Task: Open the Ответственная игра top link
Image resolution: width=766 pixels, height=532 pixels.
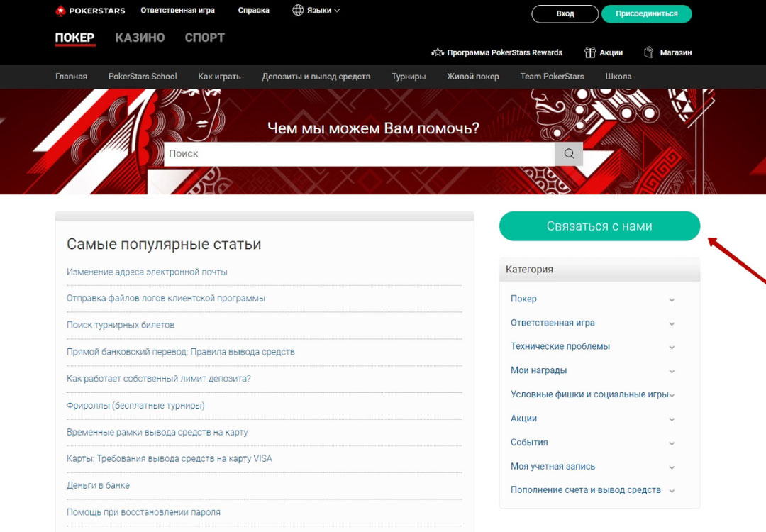Action: tap(178, 10)
